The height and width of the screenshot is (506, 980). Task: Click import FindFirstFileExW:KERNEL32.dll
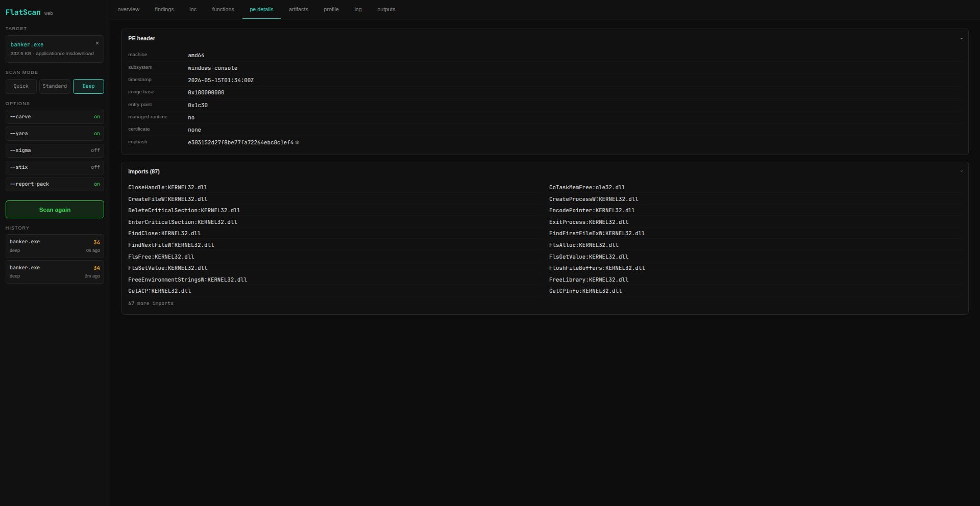597,234
